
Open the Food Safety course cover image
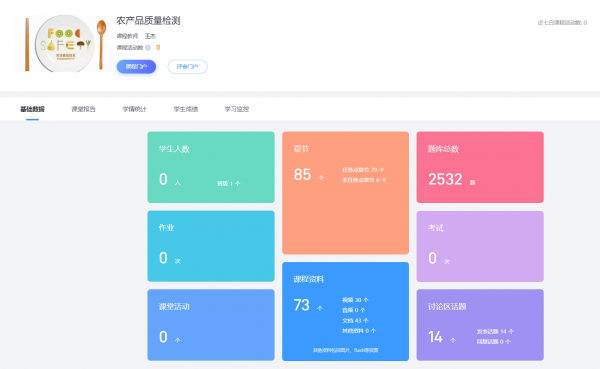(x=64, y=43)
